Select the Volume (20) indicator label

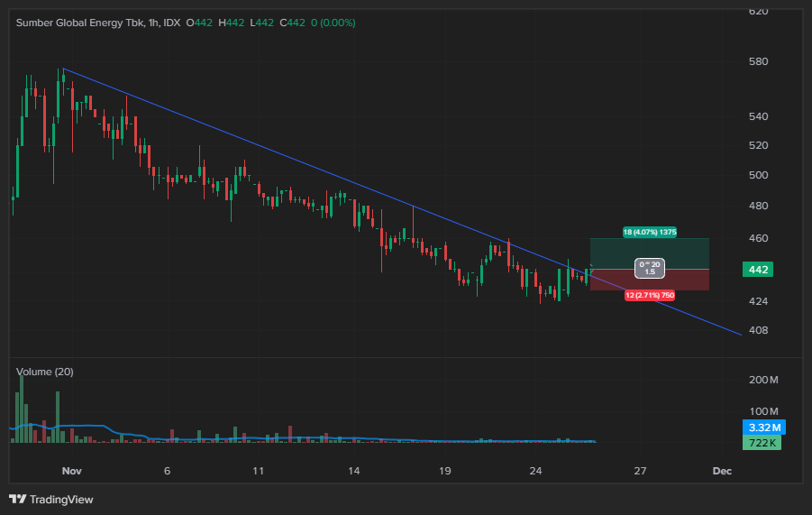(x=44, y=372)
